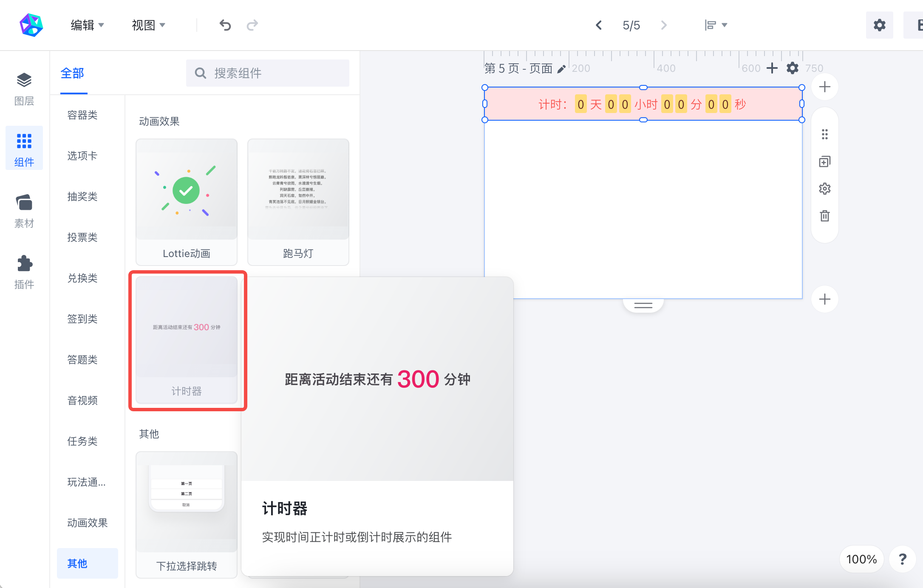Select the 跑马灯 component card
The width and height of the screenshot is (923, 588).
(298, 202)
